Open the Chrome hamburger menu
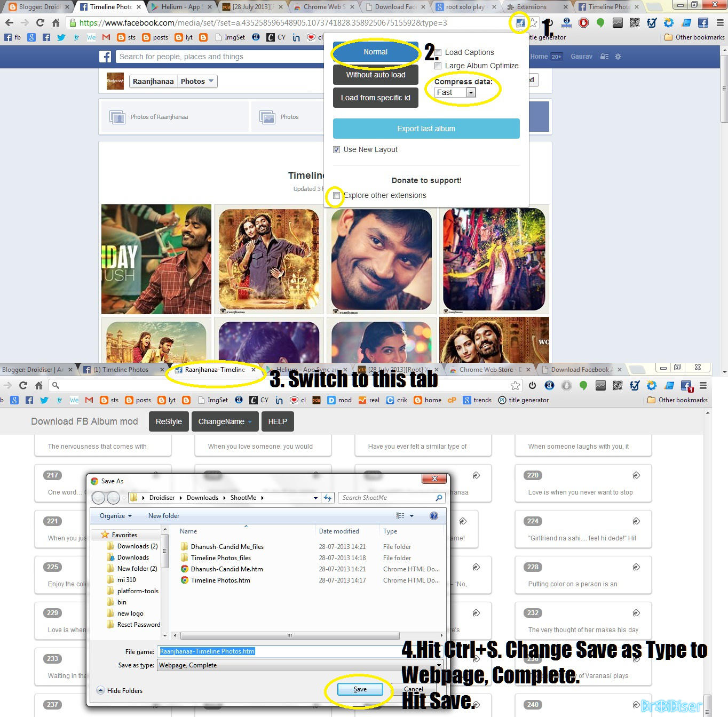The width and height of the screenshot is (728, 717). point(720,23)
